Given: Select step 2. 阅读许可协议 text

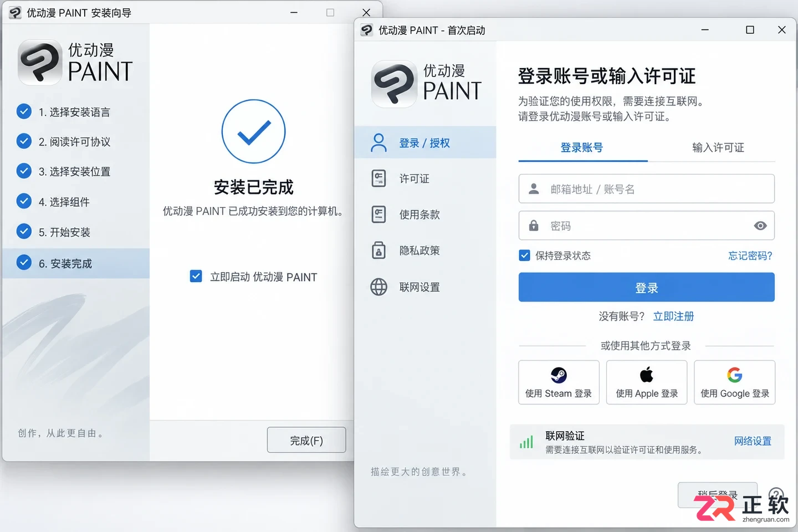Looking at the screenshot, I should [74, 142].
